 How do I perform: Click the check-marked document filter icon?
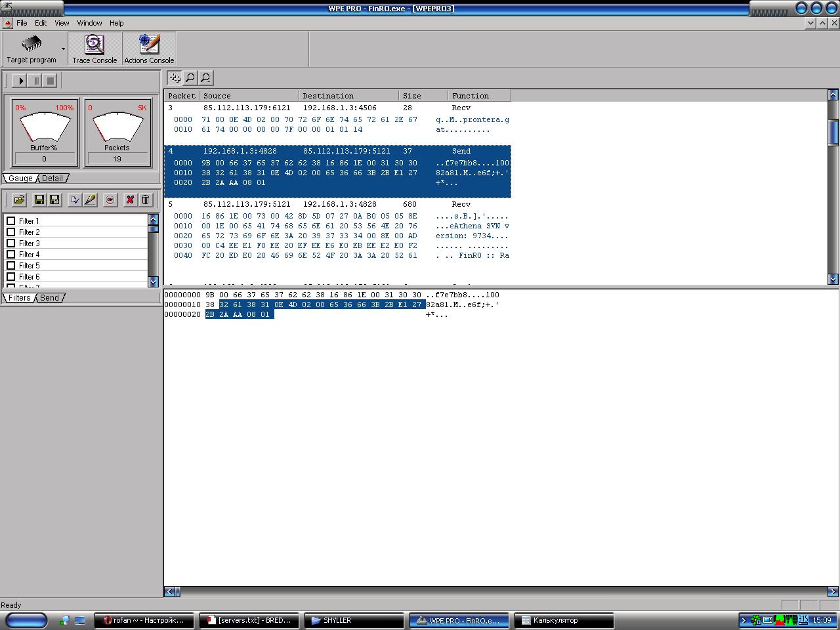pos(75,199)
